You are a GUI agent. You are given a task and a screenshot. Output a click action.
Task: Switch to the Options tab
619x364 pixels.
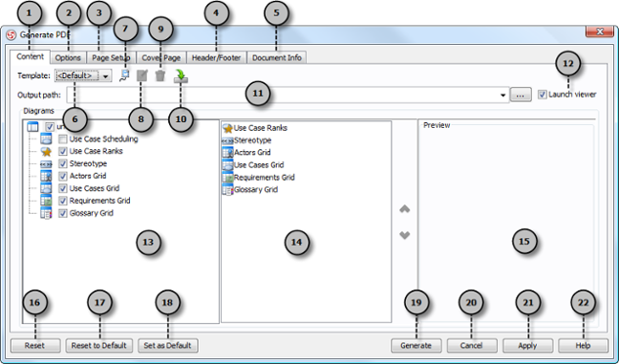coord(68,57)
